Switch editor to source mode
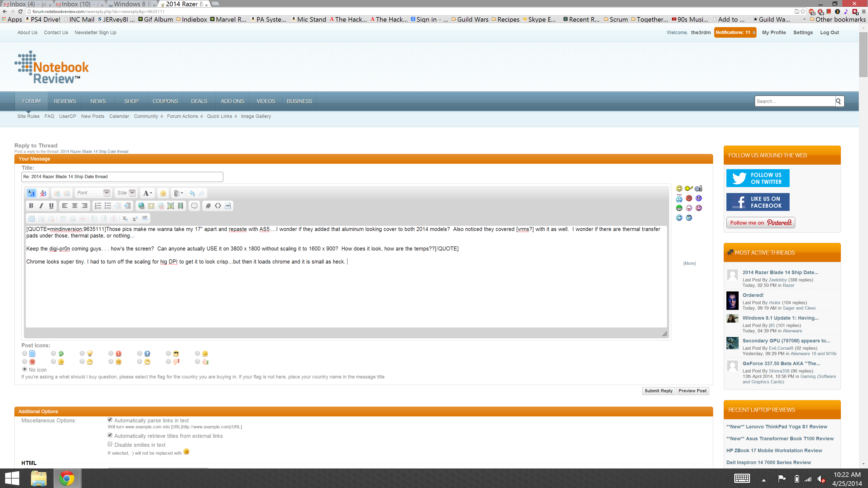This screenshot has height=488, width=868. [31, 193]
